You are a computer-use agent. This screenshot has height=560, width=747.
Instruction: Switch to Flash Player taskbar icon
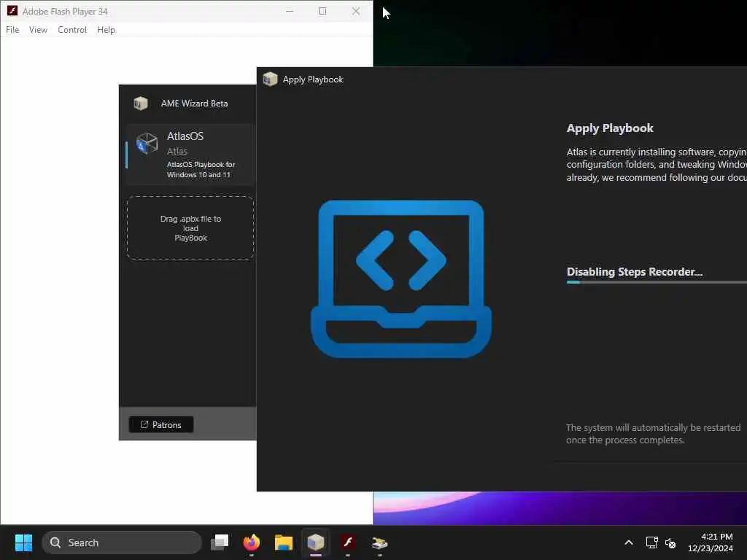pos(348,542)
